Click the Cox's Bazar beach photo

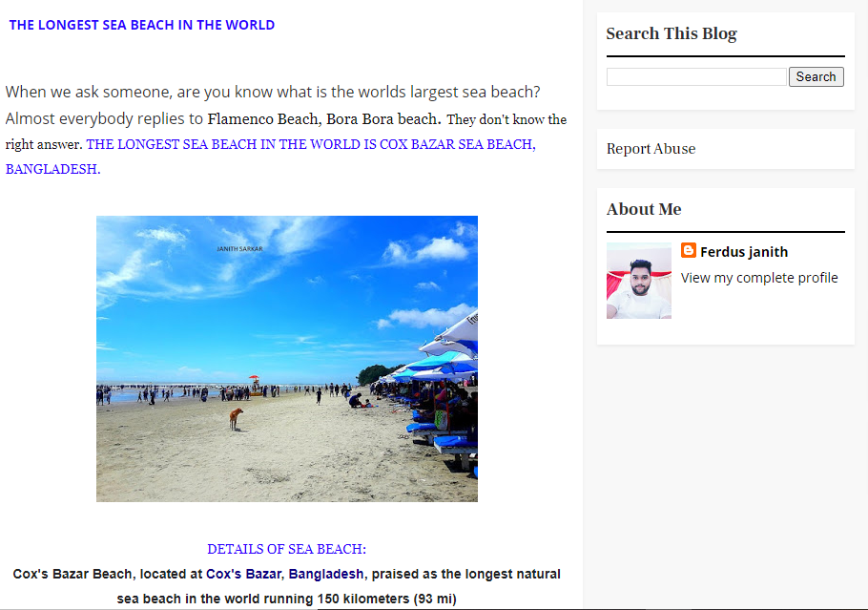click(x=287, y=359)
